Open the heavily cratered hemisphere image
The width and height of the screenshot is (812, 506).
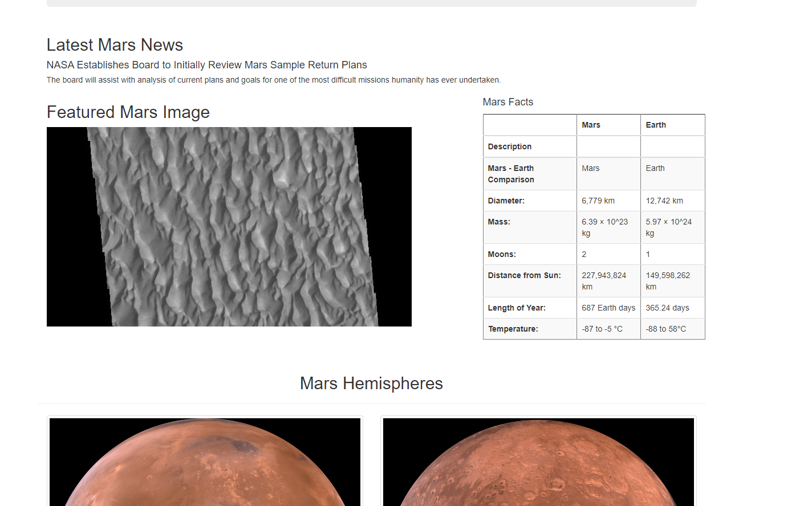pos(538,462)
